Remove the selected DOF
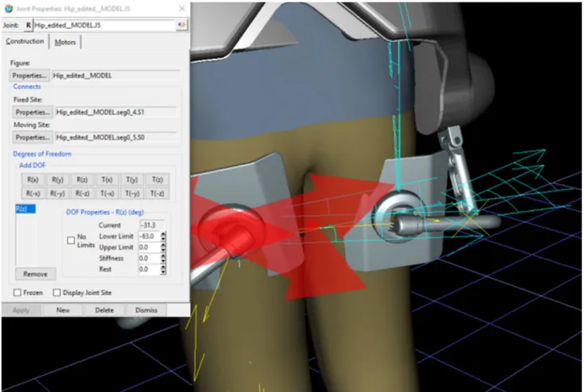Screen dimensions: 587x392 click(36, 274)
